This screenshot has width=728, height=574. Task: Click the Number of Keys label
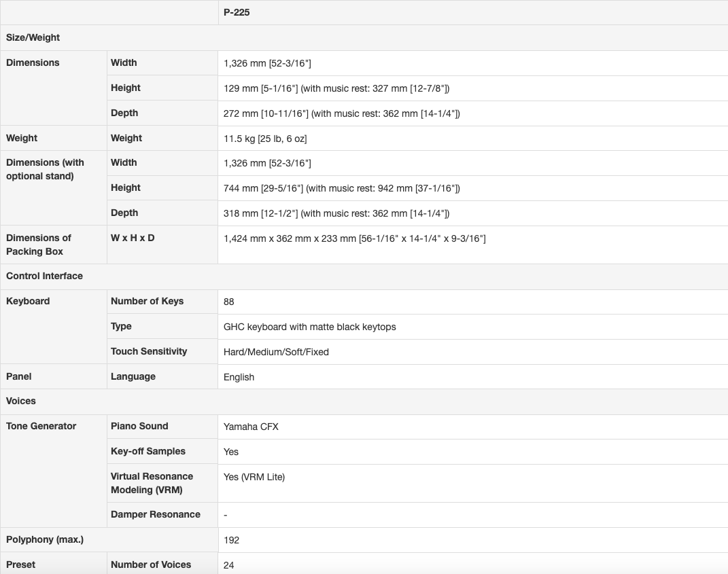point(147,301)
